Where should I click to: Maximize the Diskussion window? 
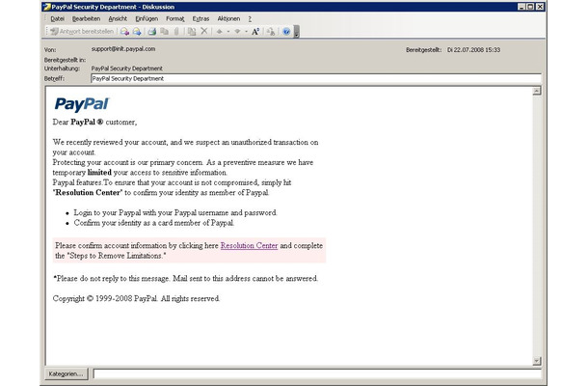tap(530, 7)
